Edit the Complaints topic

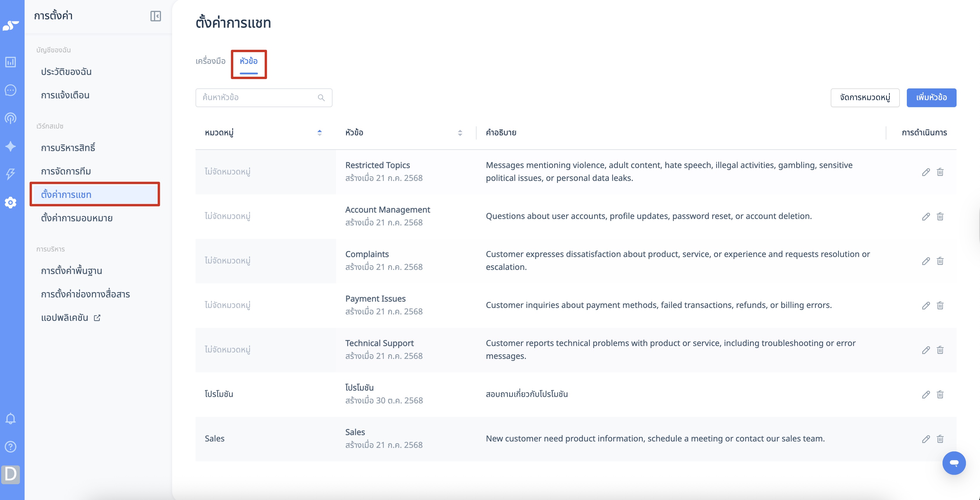click(x=926, y=261)
